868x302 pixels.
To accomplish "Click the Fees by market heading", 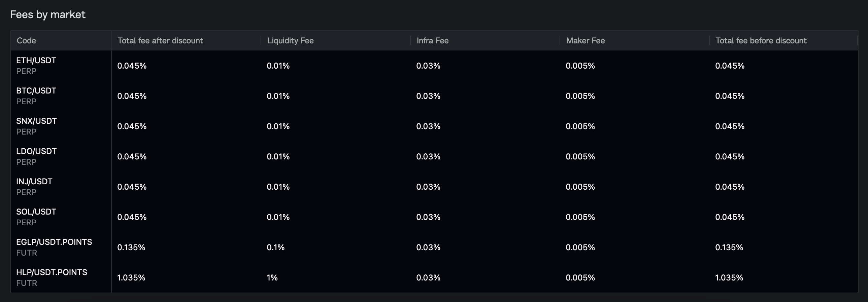I will [48, 14].
